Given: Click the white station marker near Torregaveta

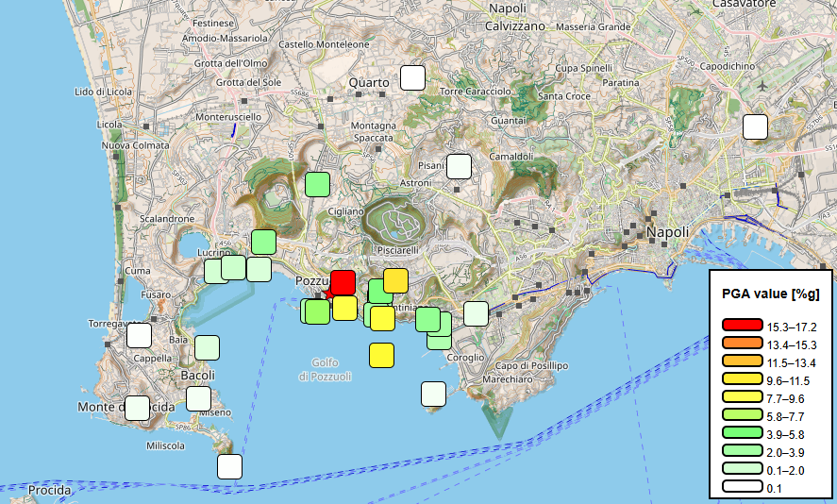Looking at the screenshot, I should [140, 335].
